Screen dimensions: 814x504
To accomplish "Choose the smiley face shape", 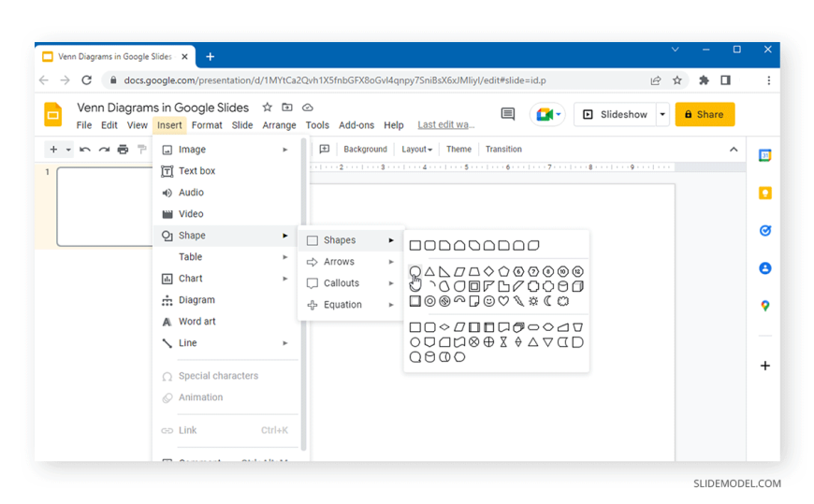I will click(488, 301).
